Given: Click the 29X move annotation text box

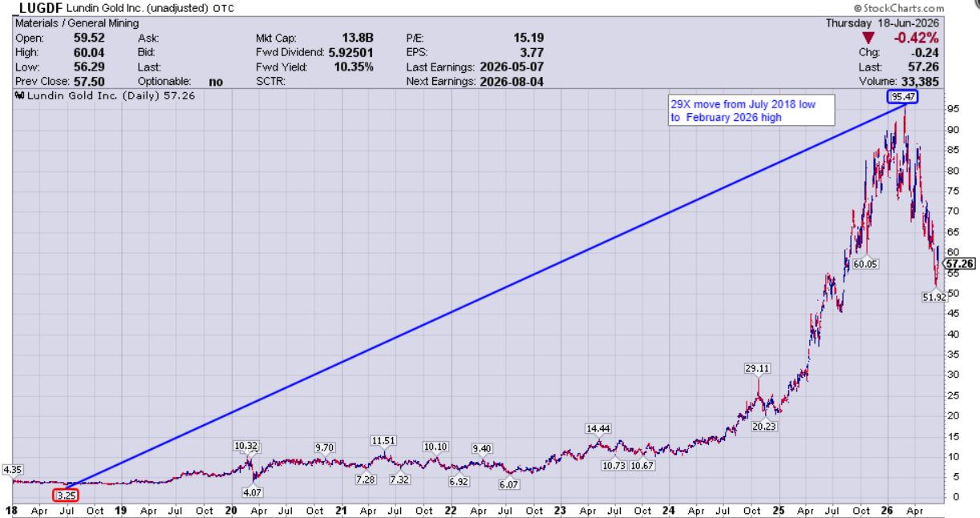Looking at the screenshot, I should pos(752,110).
